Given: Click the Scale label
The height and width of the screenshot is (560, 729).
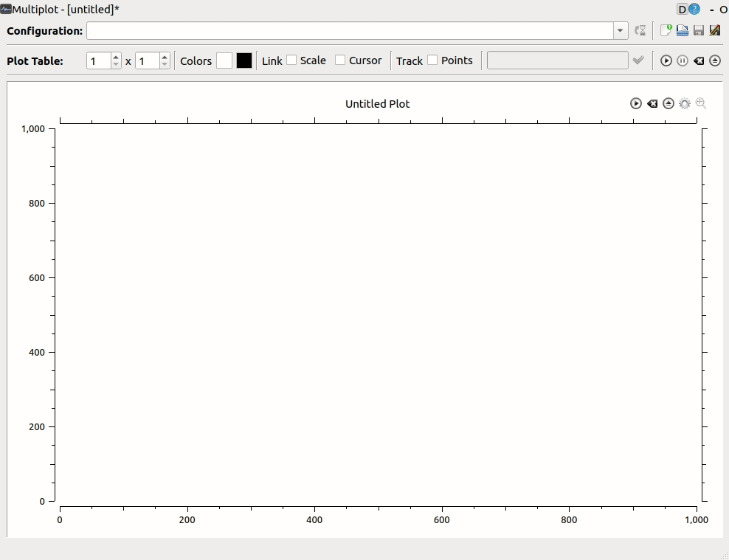Looking at the screenshot, I should (x=313, y=61).
